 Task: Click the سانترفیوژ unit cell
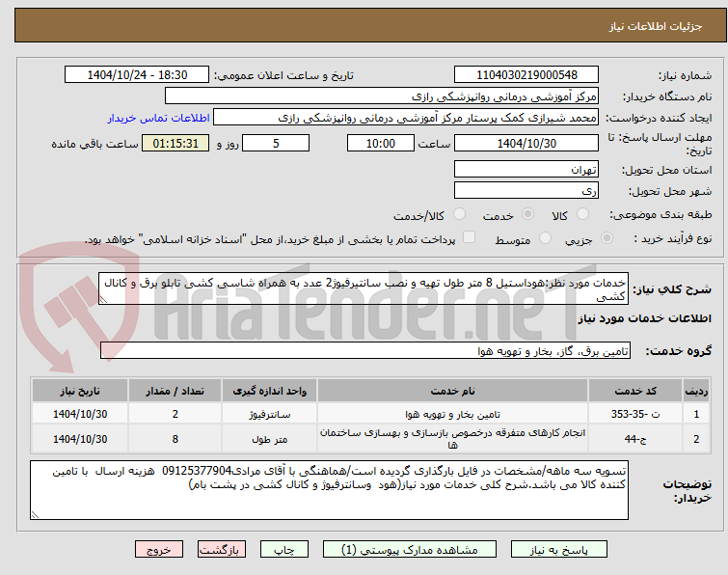coord(269,414)
